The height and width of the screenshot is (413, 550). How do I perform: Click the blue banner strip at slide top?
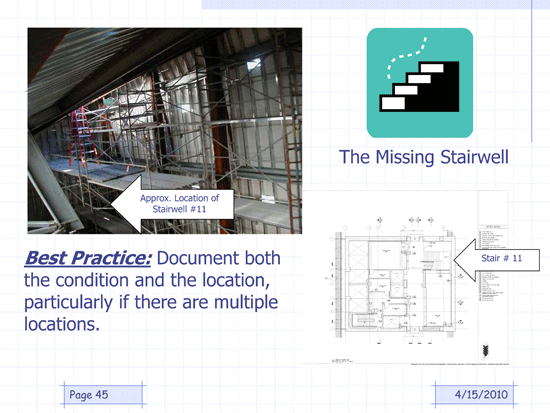[x=367, y=4]
